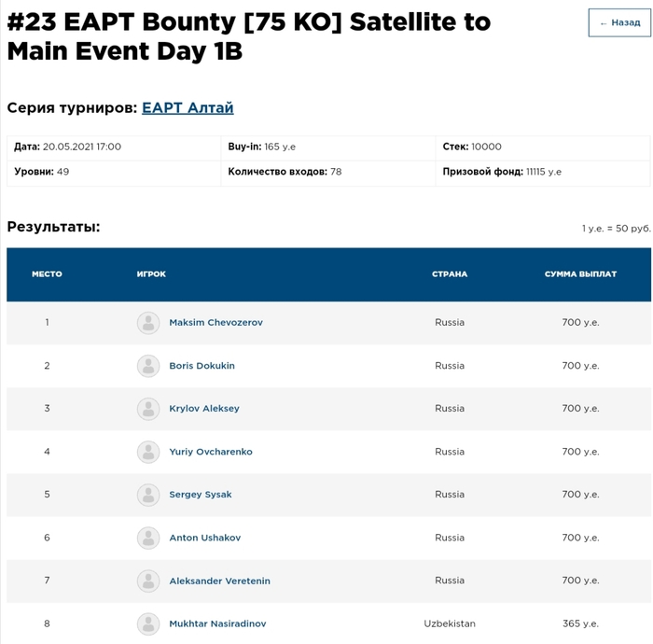Click Anton Ushakov's avatar icon

(x=148, y=538)
